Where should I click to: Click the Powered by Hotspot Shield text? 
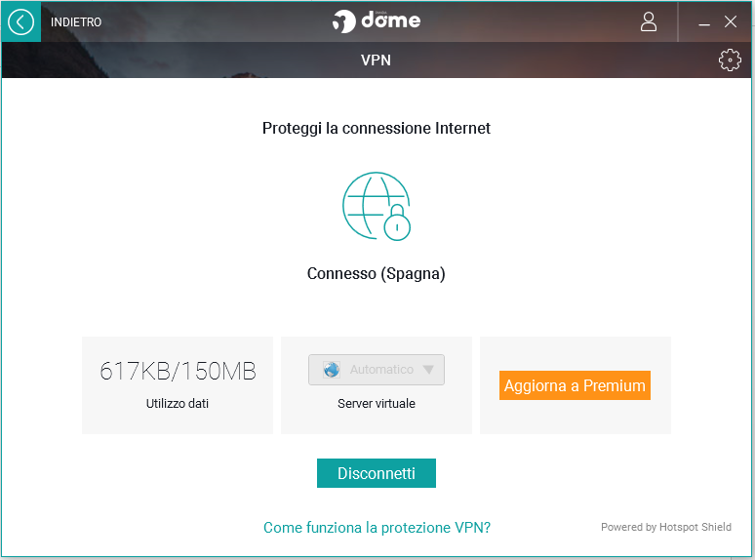point(666,528)
